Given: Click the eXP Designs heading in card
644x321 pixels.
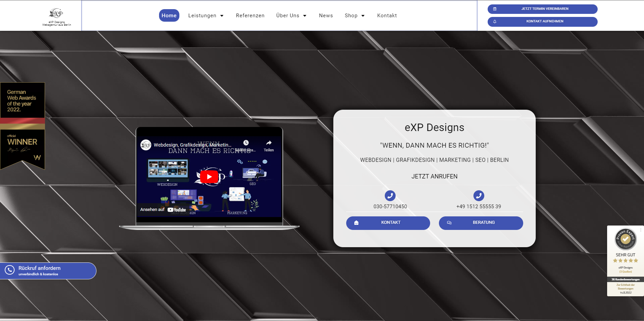Looking at the screenshot, I should pos(435,128).
